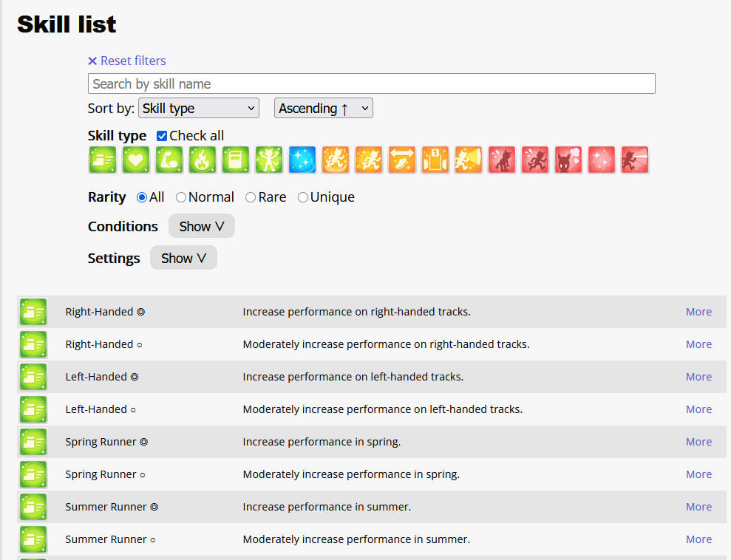The width and height of the screenshot is (731, 560).
Task: Toggle the orange starting gate filter icon
Action: 435,160
